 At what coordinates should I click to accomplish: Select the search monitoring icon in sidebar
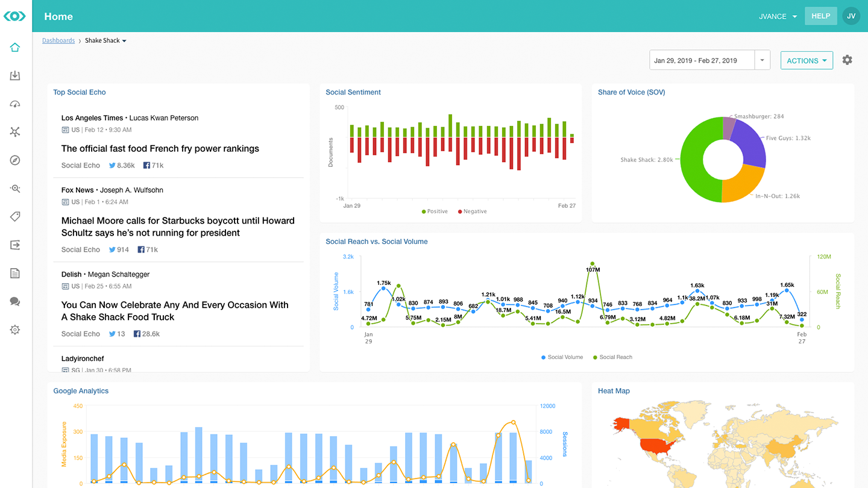pyautogui.click(x=14, y=188)
